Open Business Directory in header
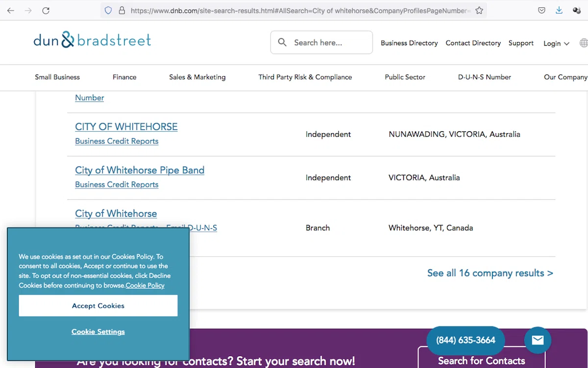 click(x=409, y=43)
